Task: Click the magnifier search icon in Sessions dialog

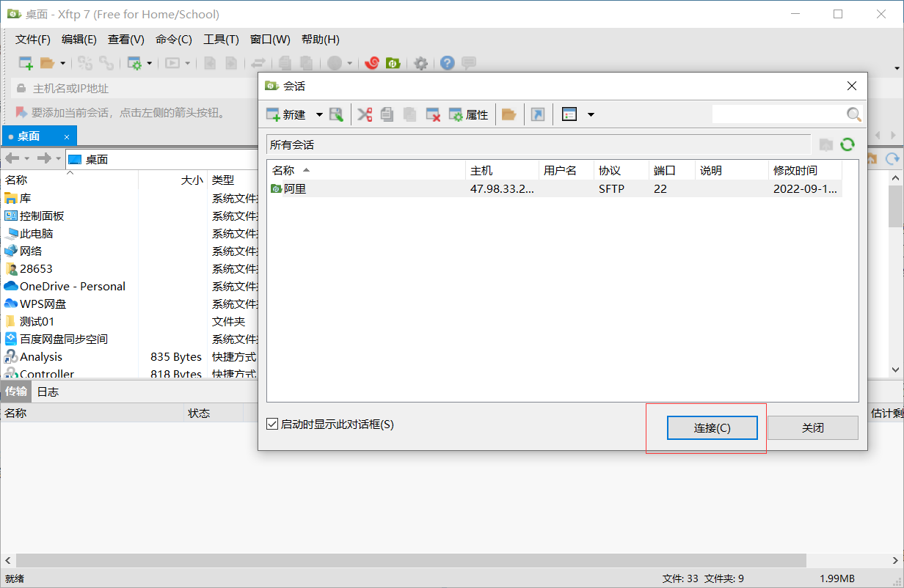Action: click(853, 114)
